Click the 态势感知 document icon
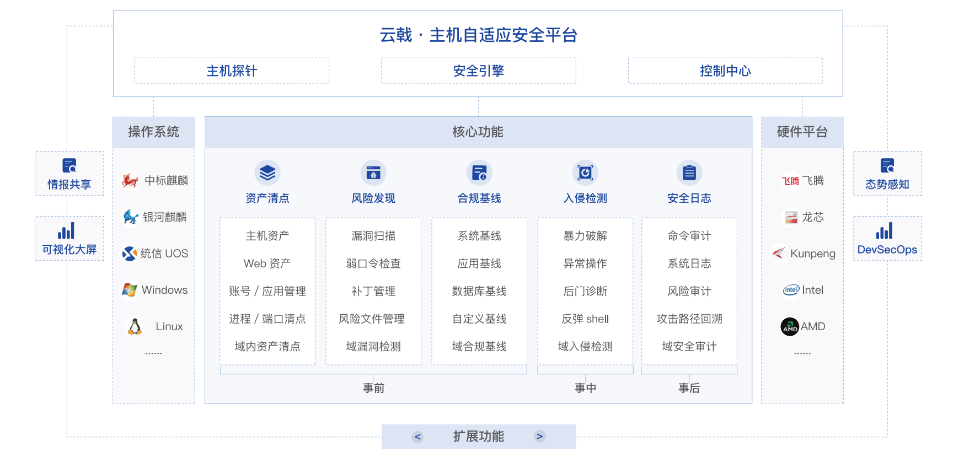980x463 pixels. [887, 165]
